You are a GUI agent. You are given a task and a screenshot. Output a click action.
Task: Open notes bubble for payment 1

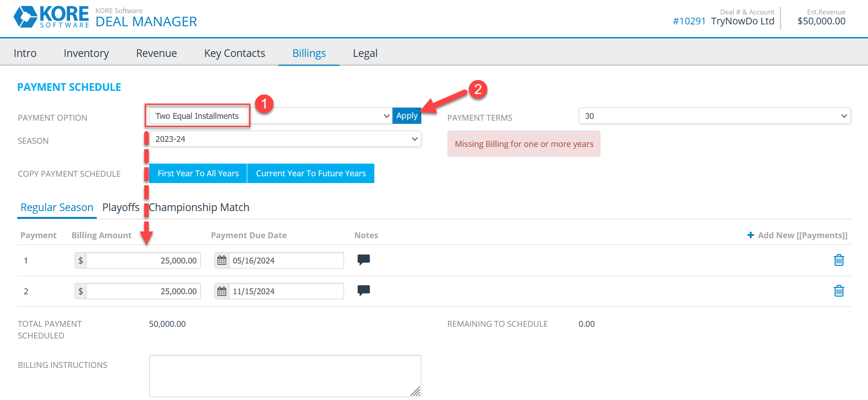click(x=364, y=260)
